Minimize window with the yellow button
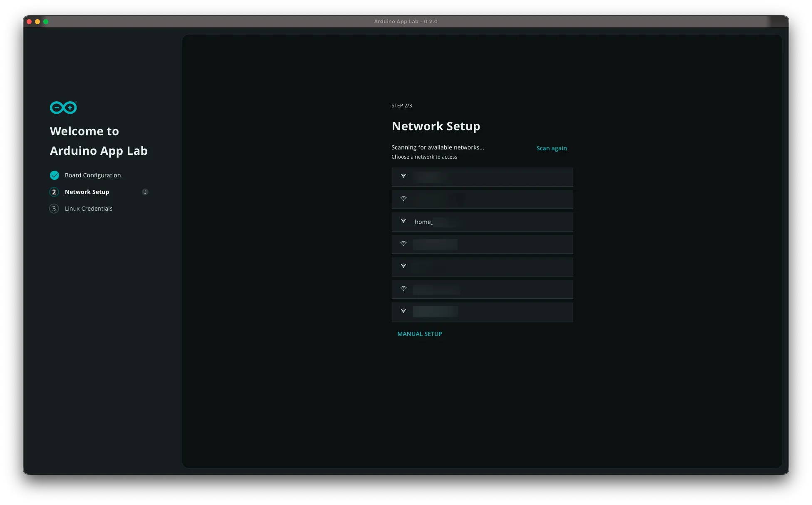Screen dimensions: 812x505 point(37,22)
